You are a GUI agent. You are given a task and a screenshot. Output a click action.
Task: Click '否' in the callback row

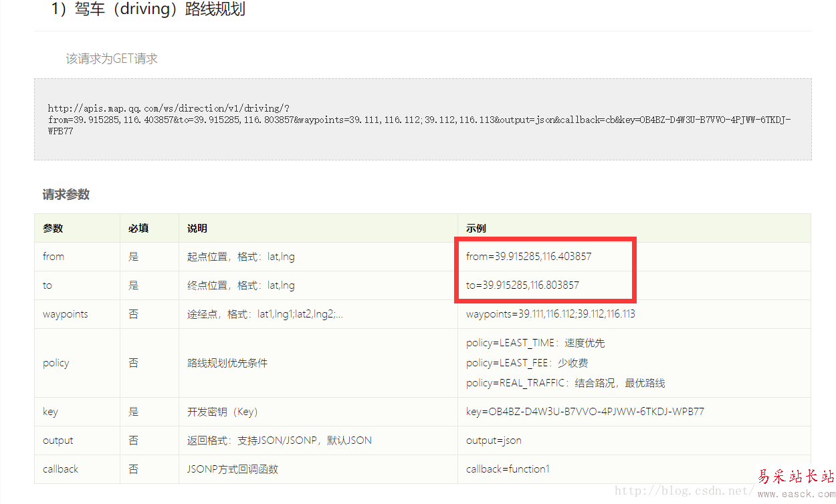click(134, 469)
